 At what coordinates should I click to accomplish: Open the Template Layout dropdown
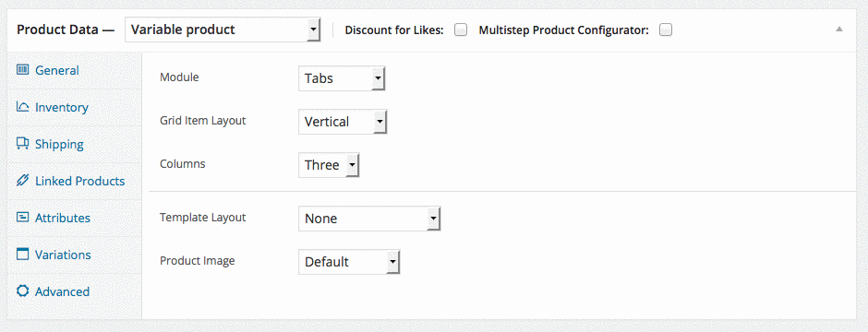tap(369, 219)
